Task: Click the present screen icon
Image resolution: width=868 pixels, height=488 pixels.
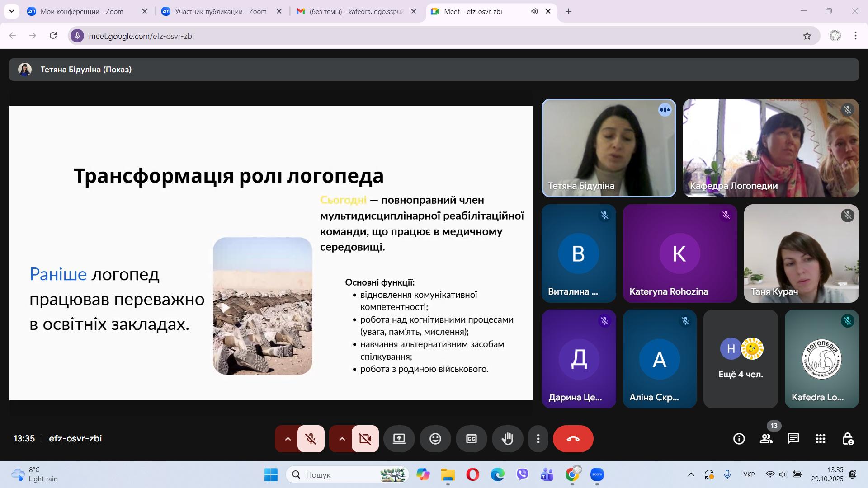Action: click(x=399, y=439)
